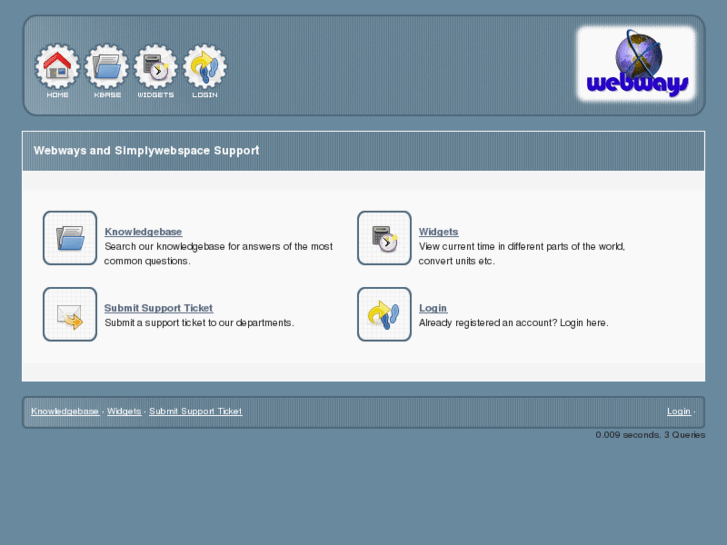The image size is (727, 545).
Task: Click the Webways globe logo
Action: pyautogui.click(x=636, y=64)
